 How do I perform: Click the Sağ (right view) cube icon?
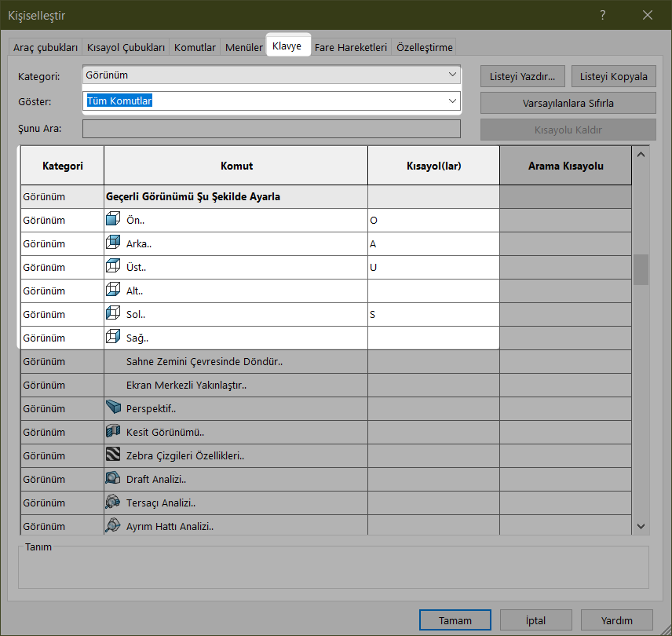[113, 338]
